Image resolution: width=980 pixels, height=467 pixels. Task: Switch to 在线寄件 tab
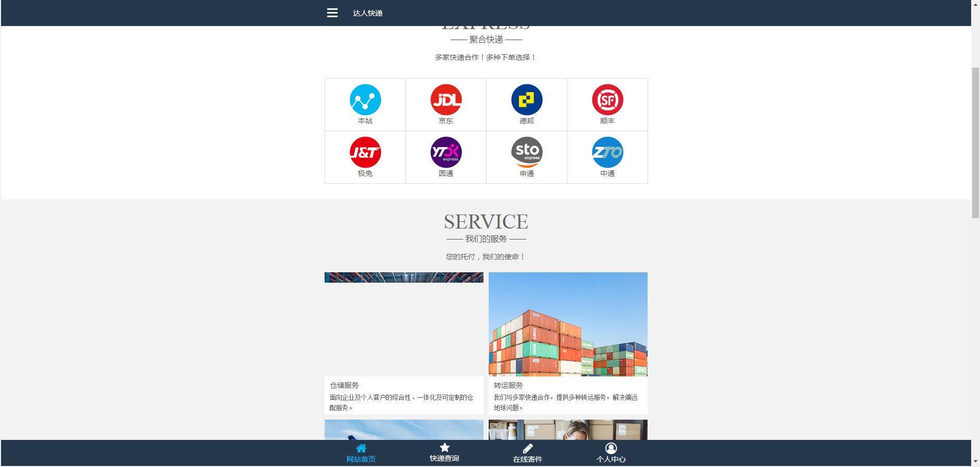tap(528, 453)
